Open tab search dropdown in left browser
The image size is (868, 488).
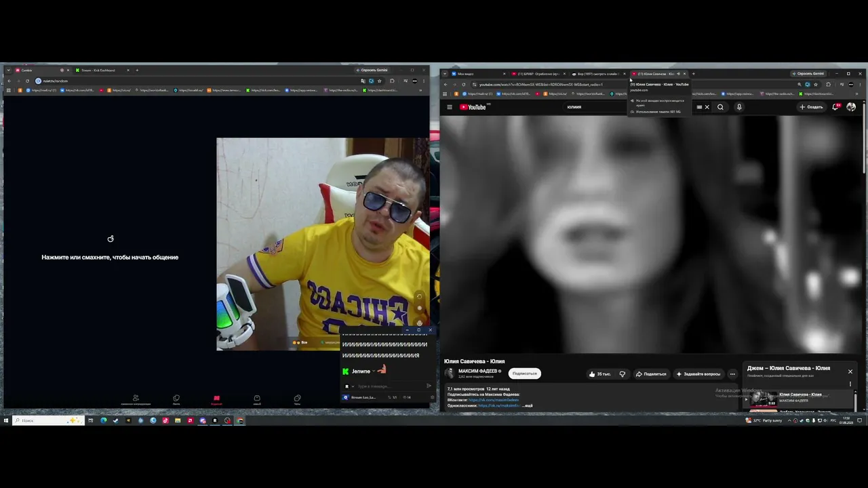(x=9, y=70)
